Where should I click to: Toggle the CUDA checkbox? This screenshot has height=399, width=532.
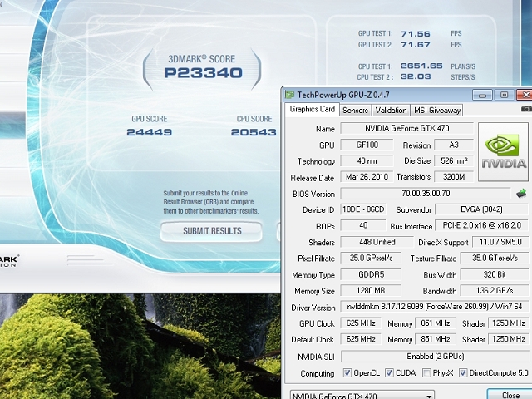[389, 373]
